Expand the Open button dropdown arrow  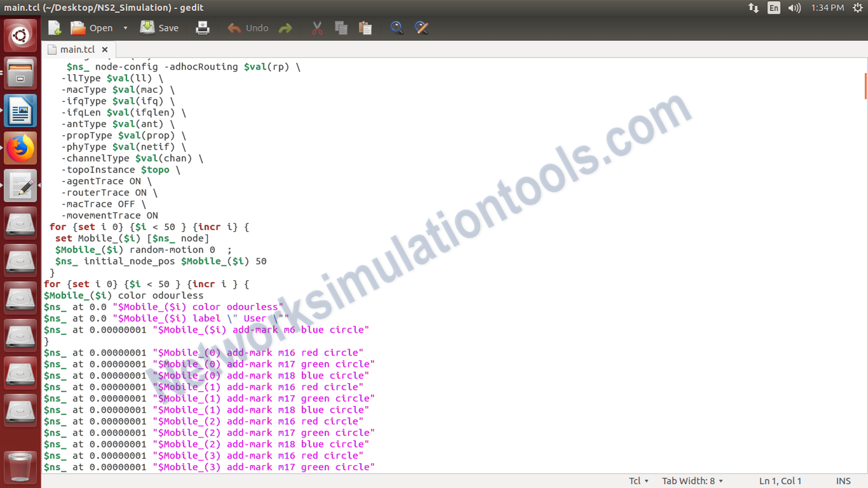125,27
